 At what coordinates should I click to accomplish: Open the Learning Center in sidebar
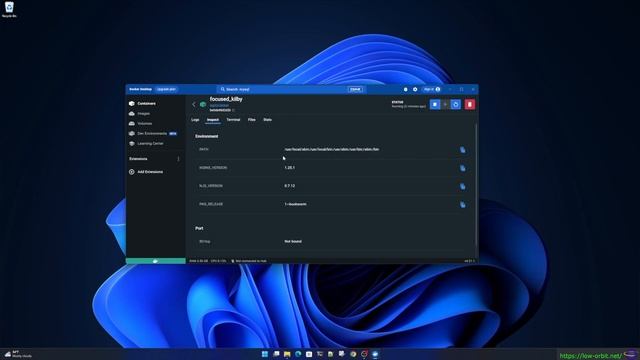click(x=146, y=144)
